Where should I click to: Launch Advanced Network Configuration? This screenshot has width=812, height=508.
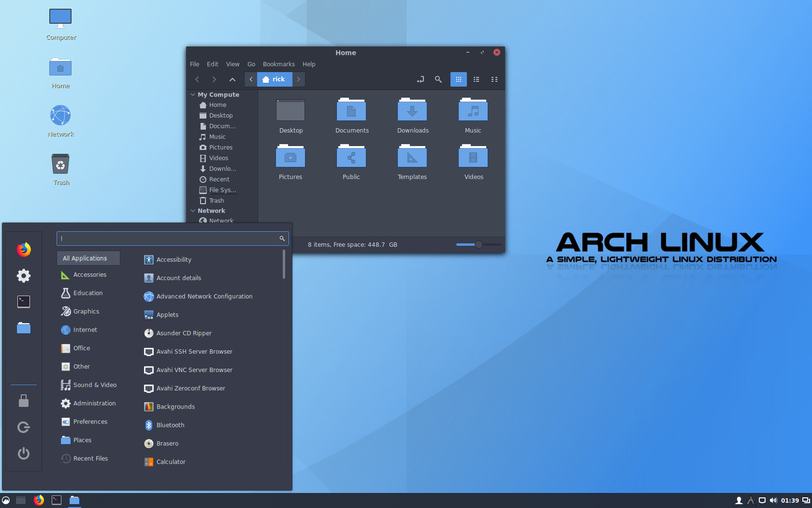[198, 297]
